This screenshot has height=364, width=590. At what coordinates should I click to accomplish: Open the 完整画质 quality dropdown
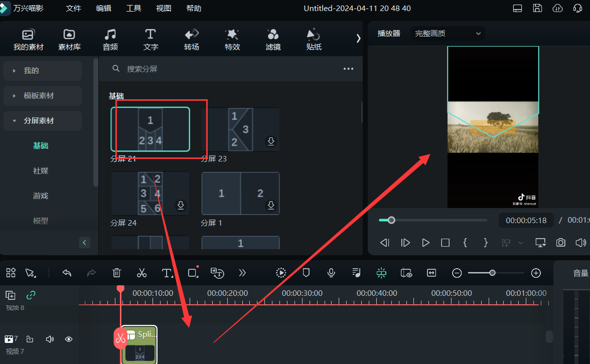448,34
